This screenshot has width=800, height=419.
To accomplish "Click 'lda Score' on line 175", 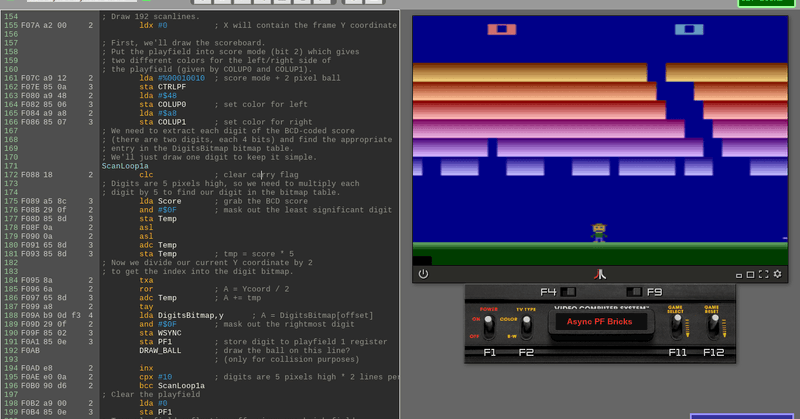I will coord(160,201).
